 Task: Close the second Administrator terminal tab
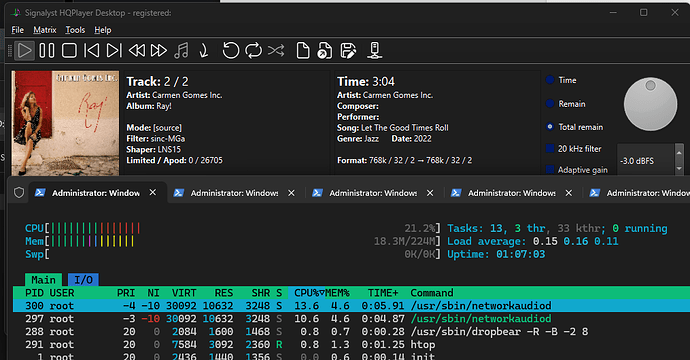[x=291, y=193]
